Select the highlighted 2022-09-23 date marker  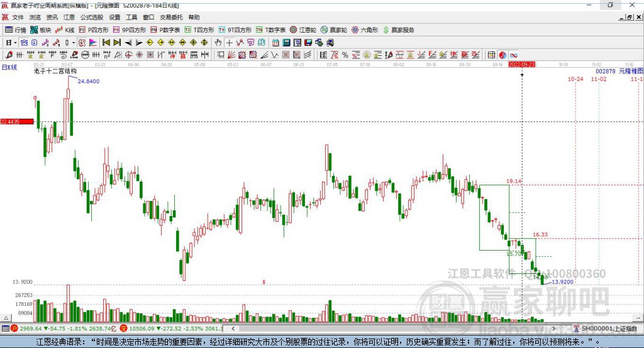pyautogui.click(x=521, y=65)
